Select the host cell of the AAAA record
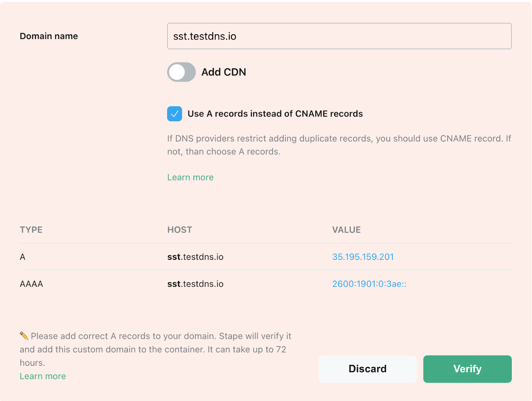The width and height of the screenshot is (532, 401). [195, 284]
